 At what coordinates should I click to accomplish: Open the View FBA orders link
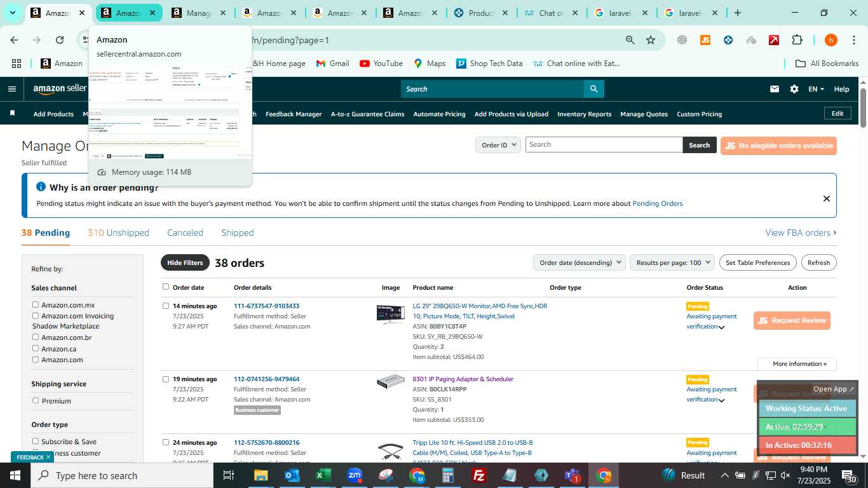(x=801, y=233)
